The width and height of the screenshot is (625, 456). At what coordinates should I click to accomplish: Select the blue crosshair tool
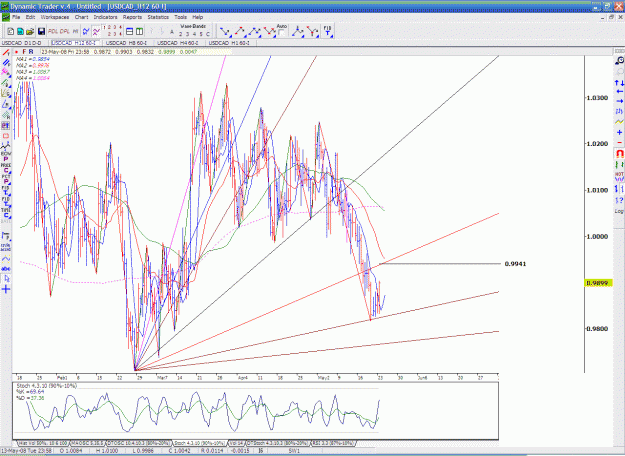click(6, 289)
